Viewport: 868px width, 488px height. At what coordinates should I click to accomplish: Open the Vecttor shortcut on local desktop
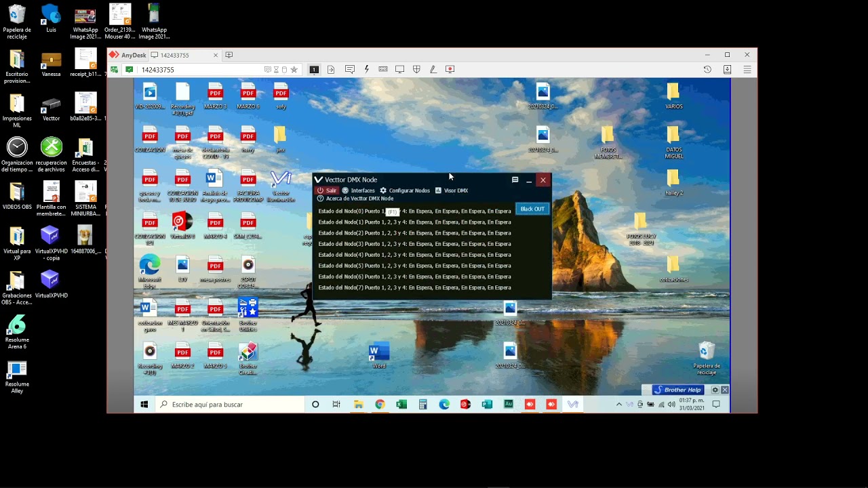(52, 109)
